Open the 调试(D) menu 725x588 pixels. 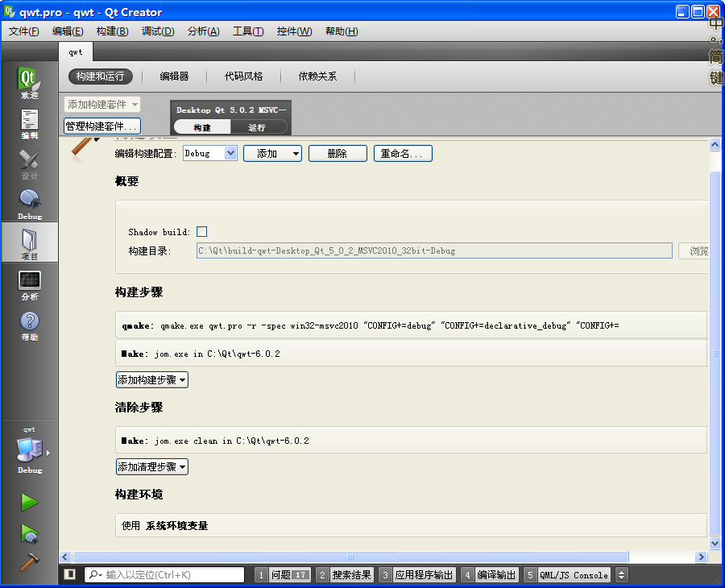pos(158,31)
